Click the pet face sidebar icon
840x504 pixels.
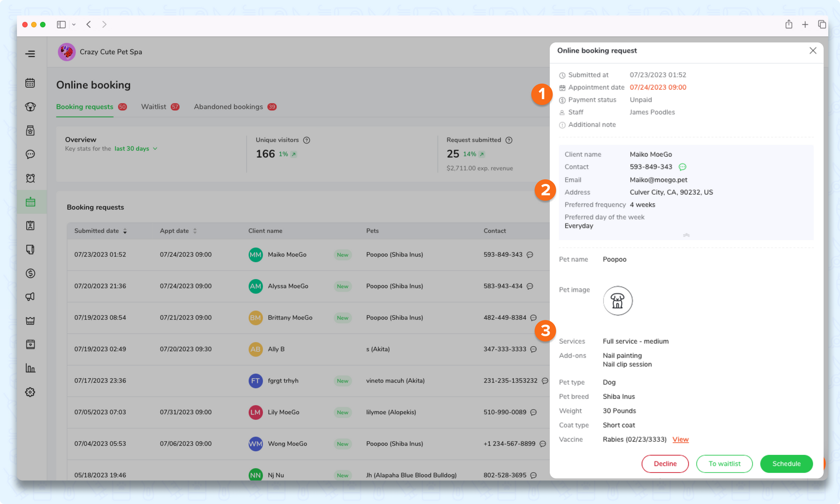30,107
